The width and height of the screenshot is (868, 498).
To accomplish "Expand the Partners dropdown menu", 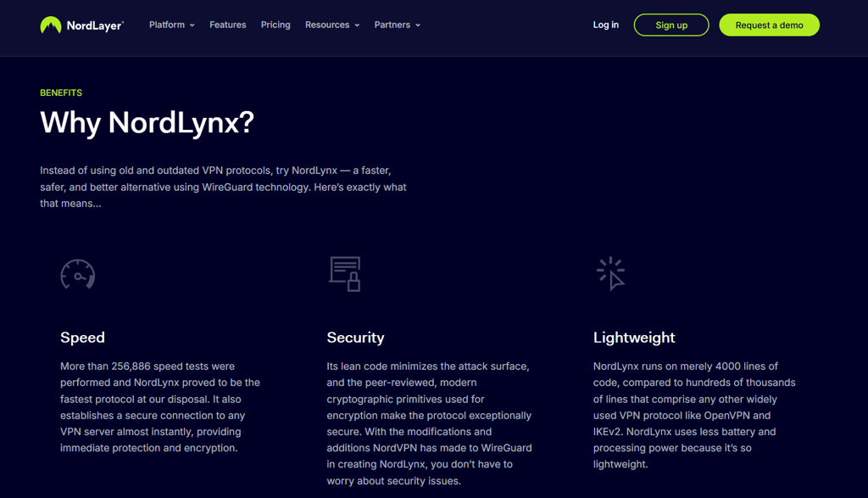I will click(397, 25).
